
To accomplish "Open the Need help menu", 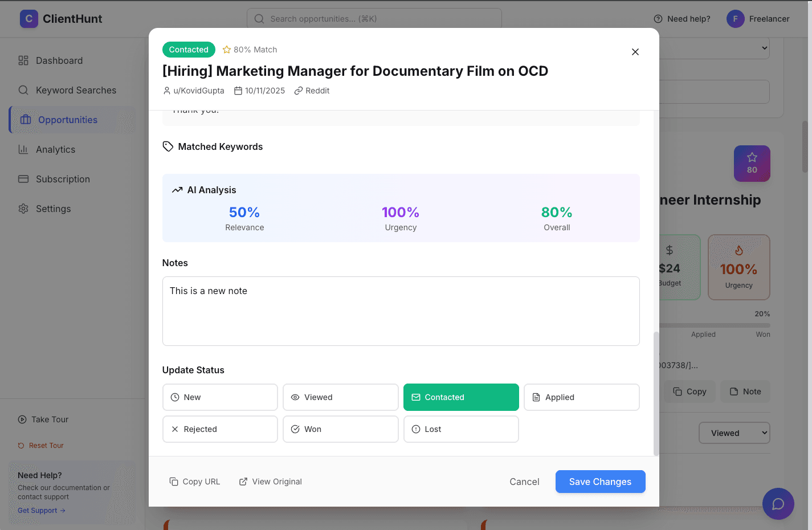I will pyautogui.click(x=682, y=19).
